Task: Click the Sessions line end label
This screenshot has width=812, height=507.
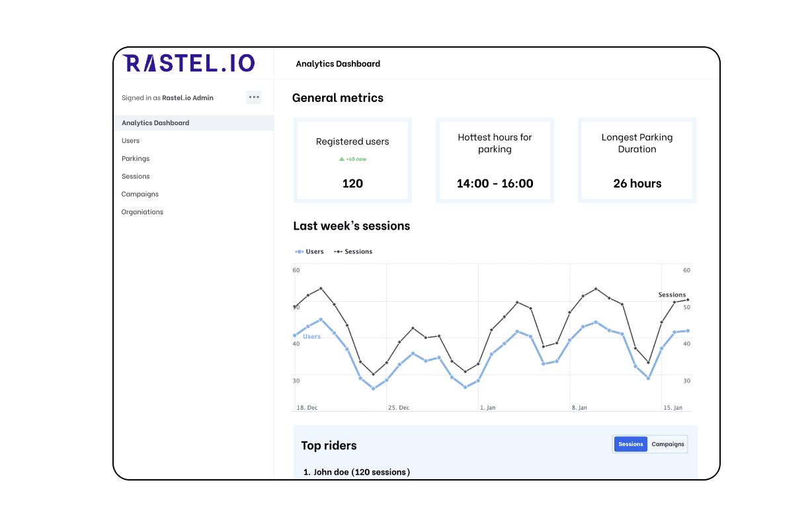Action: click(672, 295)
